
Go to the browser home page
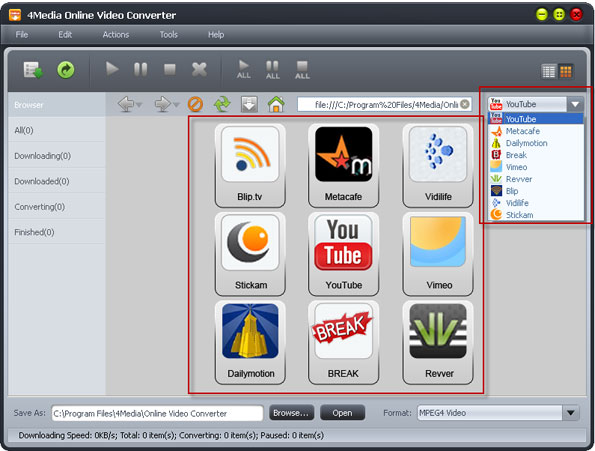coord(276,104)
